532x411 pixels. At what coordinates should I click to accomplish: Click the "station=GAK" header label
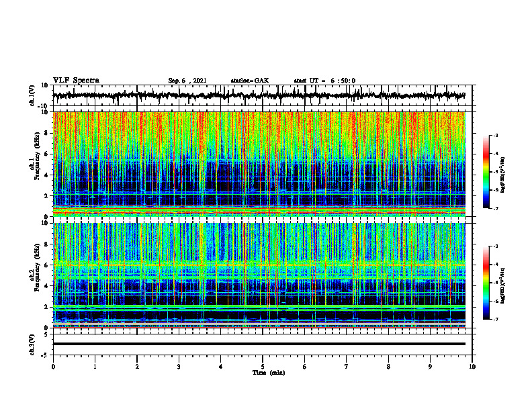[x=250, y=81]
